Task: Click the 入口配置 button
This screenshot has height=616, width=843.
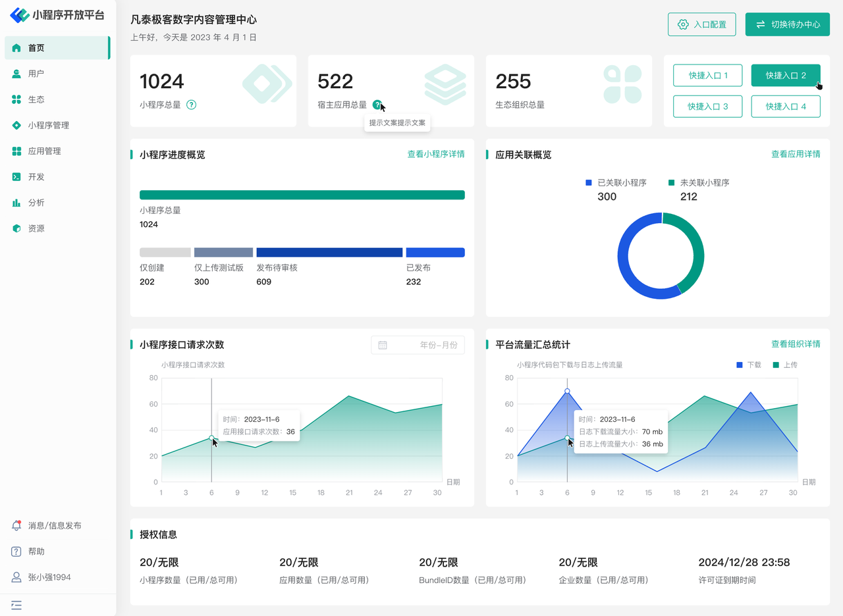Action: (701, 24)
